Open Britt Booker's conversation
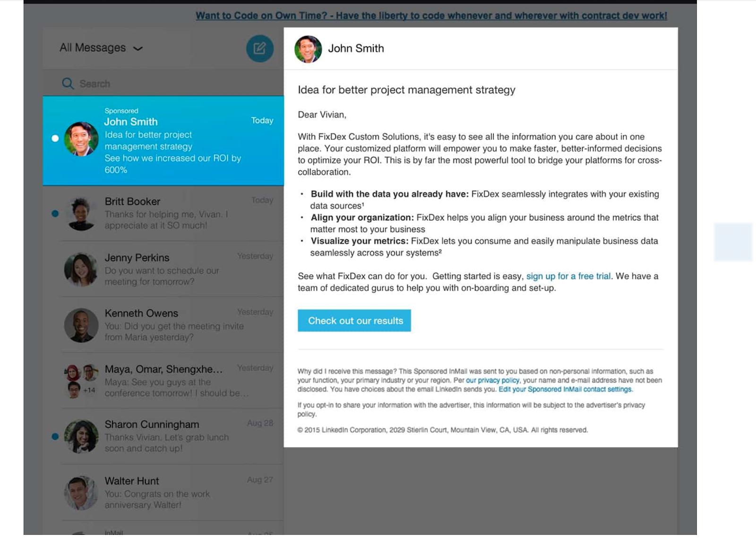756x541 pixels. (x=163, y=213)
